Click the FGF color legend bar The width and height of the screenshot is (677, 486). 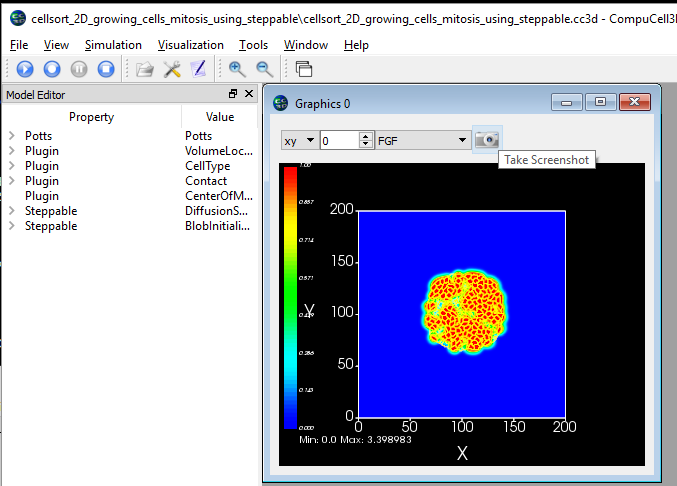coord(290,298)
